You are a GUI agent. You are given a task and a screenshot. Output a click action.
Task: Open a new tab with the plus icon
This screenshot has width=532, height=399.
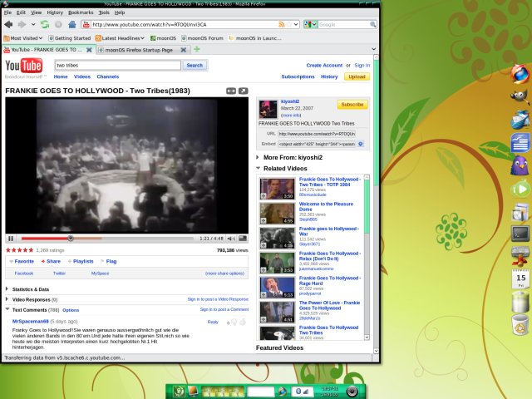pos(196,50)
